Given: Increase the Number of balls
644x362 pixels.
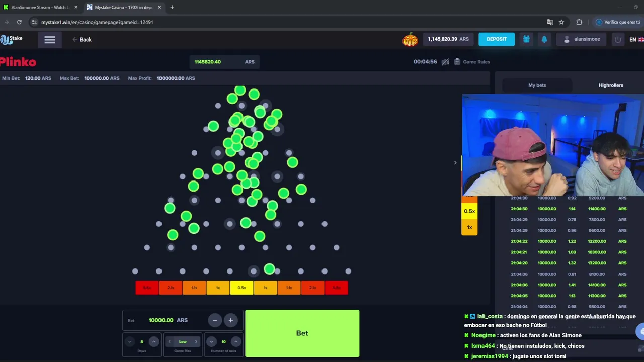Looking at the screenshot, I should [x=236, y=342].
